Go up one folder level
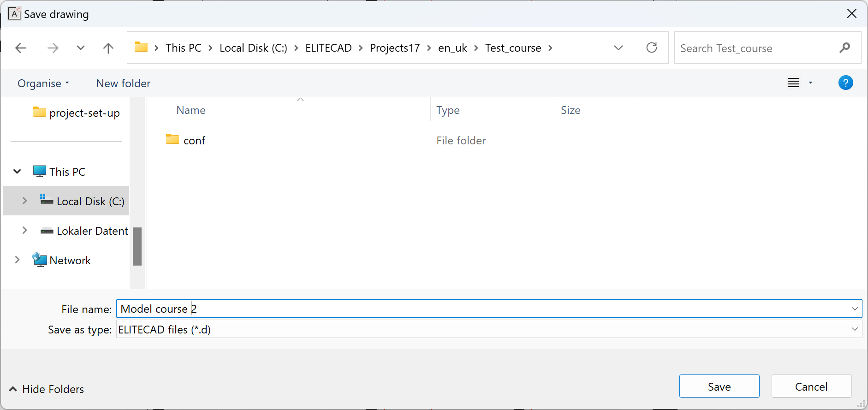The image size is (868, 410). pyautogui.click(x=108, y=48)
